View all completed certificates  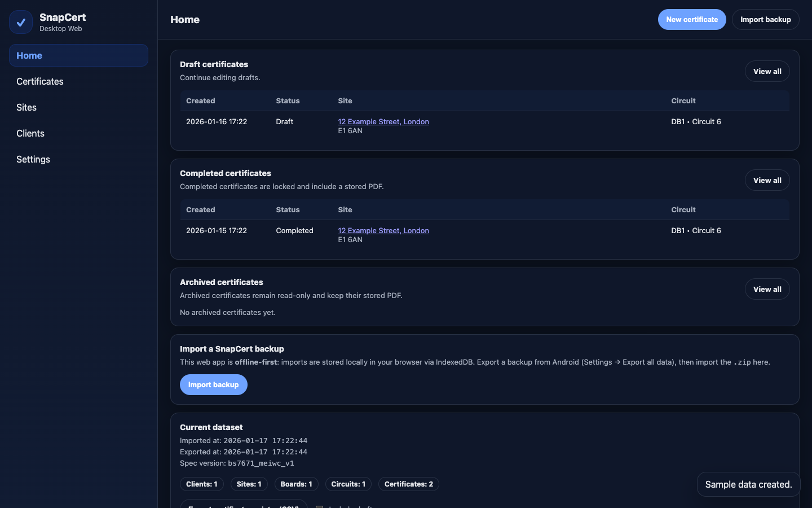[x=767, y=180]
